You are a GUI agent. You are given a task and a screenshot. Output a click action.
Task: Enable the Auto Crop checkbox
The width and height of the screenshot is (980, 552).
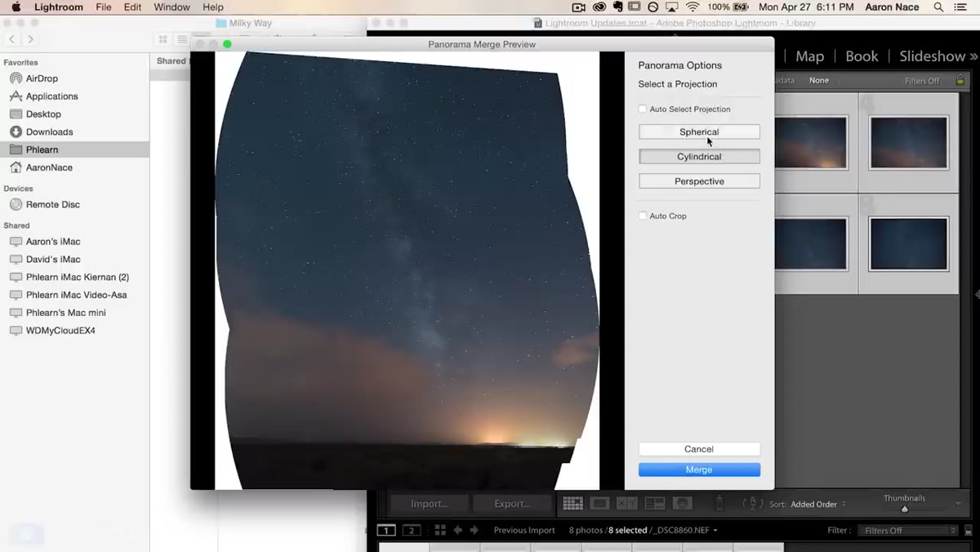(x=643, y=216)
